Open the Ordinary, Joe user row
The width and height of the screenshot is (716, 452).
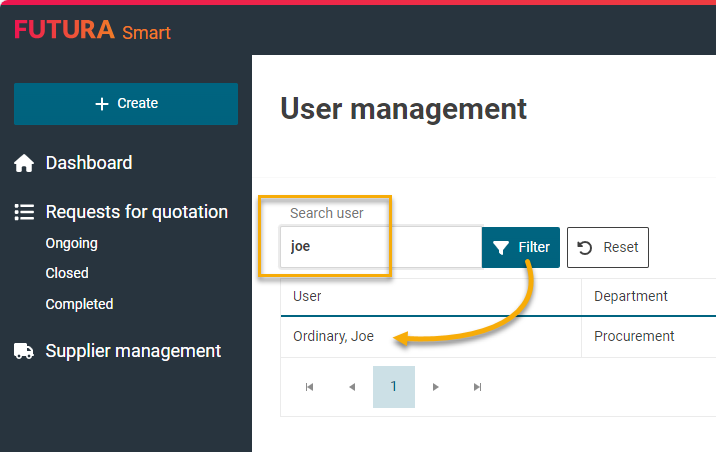point(333,336)
